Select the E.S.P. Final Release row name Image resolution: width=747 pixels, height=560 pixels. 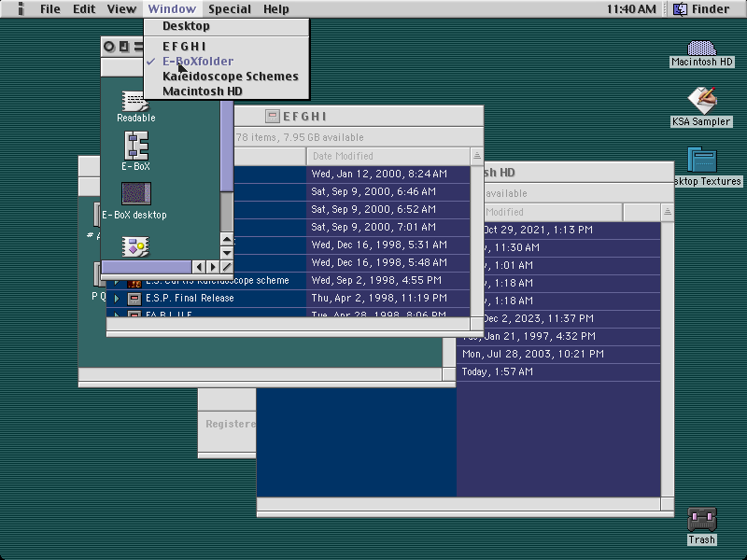(190, 298)
